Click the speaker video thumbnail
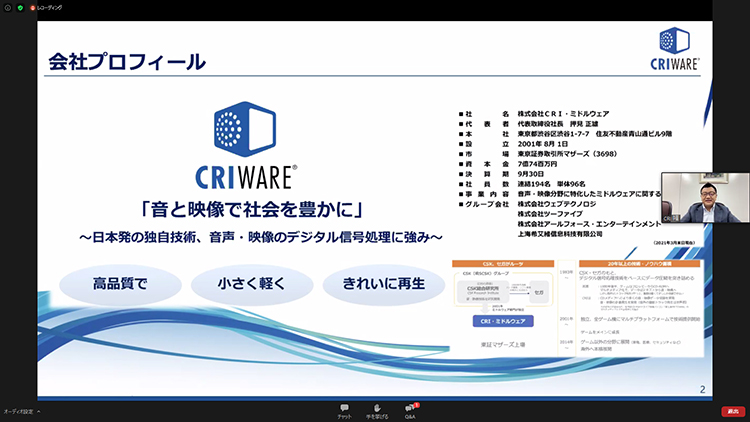Viewport: 750px width, 422px height. point(705,198)
